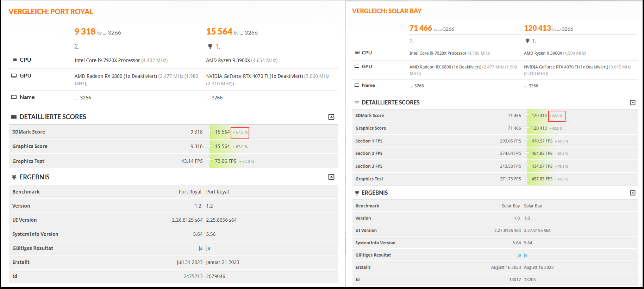The image size is (644, 289).
Task: Click NVIDIA GeForce RTX 4070 Ti in Port Royal
Action: [254, 76]
